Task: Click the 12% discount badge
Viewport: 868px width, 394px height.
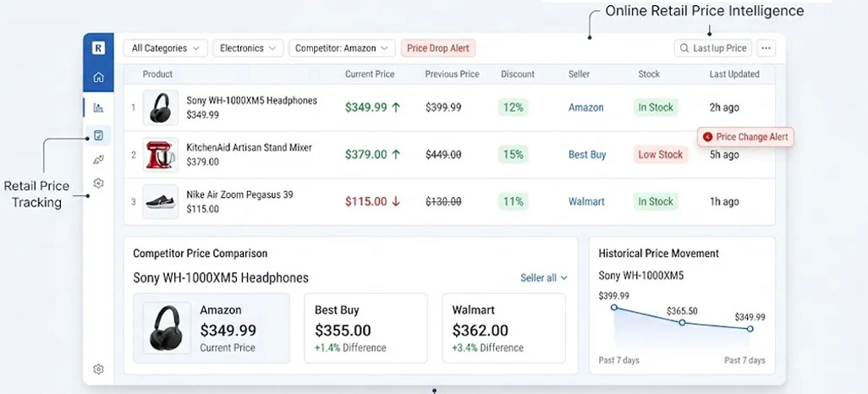Action: tap(514, 107)
